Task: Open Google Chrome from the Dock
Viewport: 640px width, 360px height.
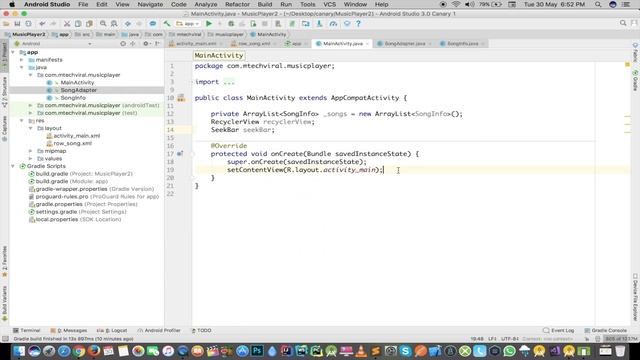Action: tap(79, 351)
